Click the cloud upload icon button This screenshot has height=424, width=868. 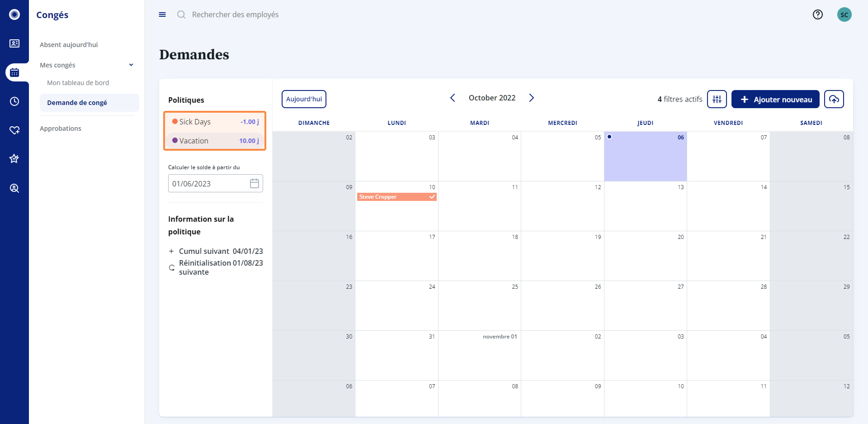pyautogui.click(x=834, y=99)
